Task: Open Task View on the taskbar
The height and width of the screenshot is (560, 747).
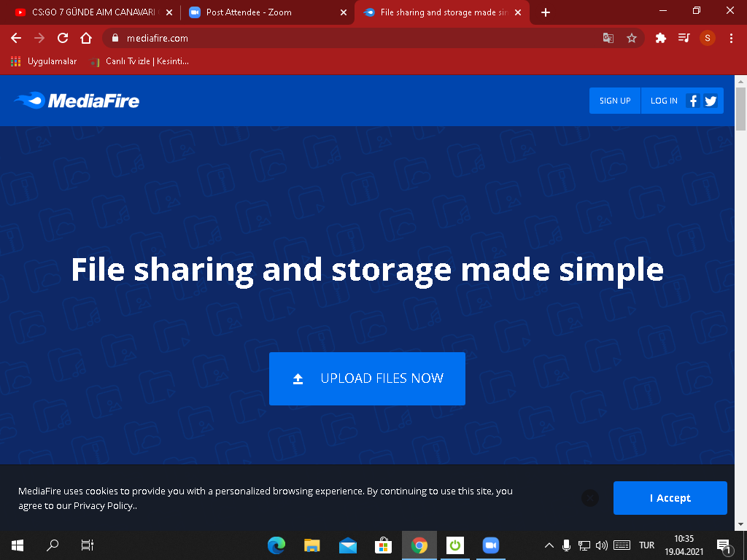Action: 88,545
